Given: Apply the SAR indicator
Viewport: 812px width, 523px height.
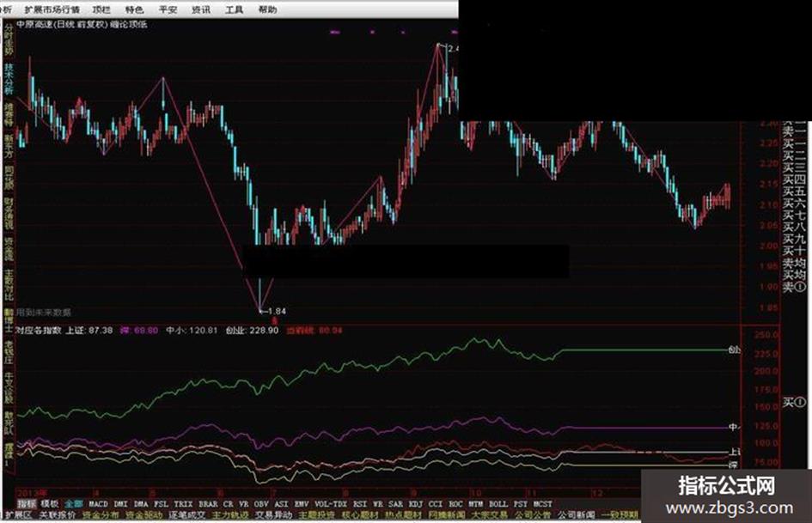Looking at the screenshot, I should coord(395,504).
